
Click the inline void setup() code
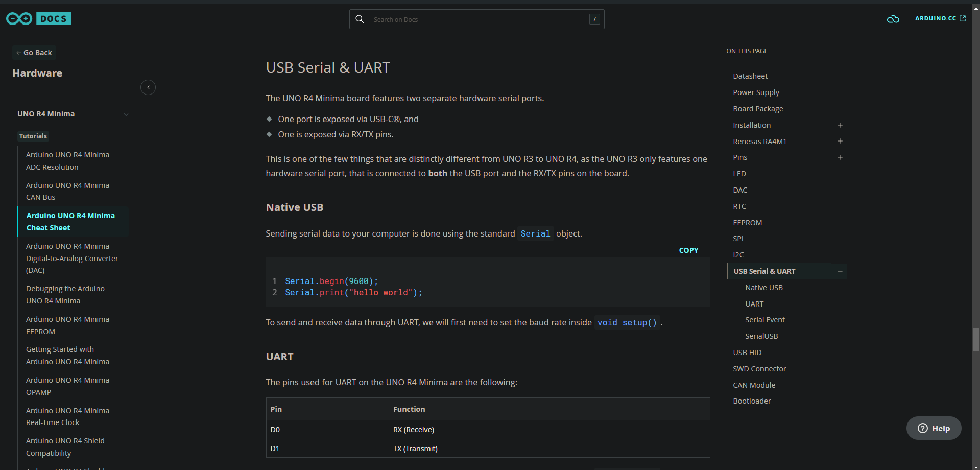coord(627,323)
